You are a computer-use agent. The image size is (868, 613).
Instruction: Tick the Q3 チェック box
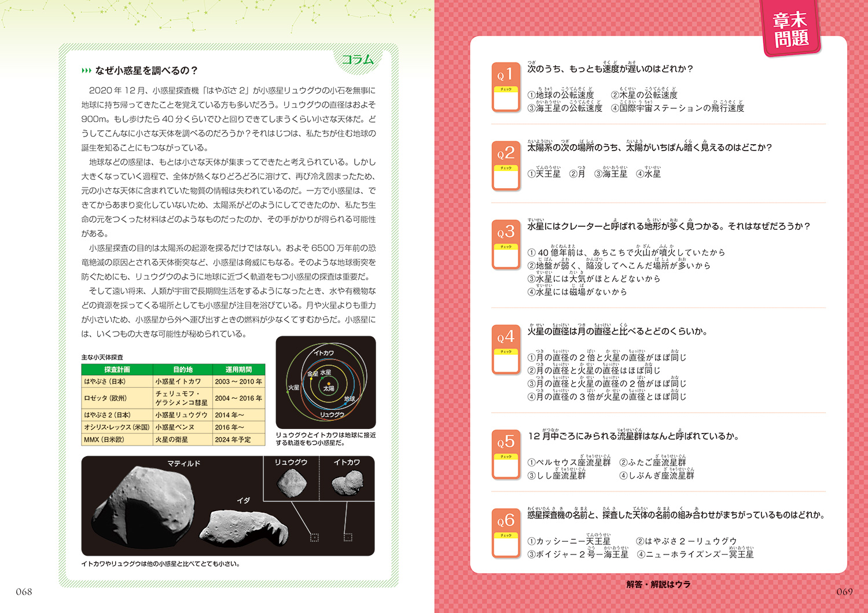[x=506, y=255]
